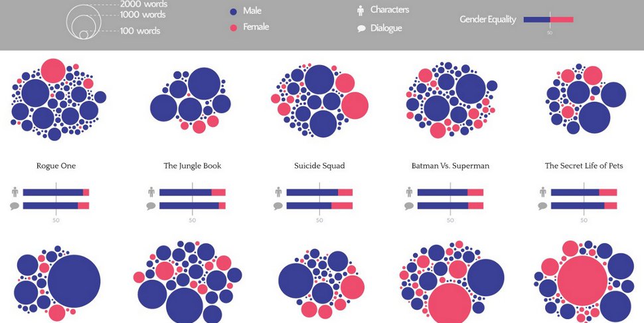Click Suicide Squad characters gender bar
The width and height of the screenshot is (644, 323).
coord(319,192)
